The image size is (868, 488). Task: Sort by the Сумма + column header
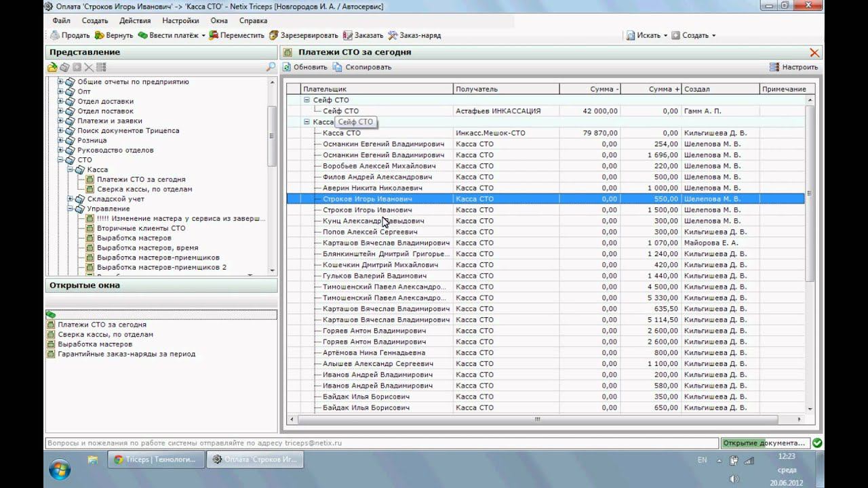click(651, 89)
